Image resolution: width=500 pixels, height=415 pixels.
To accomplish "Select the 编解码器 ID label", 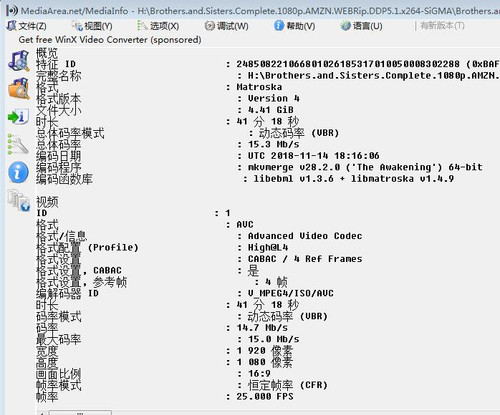I will [x=67, y=293].
